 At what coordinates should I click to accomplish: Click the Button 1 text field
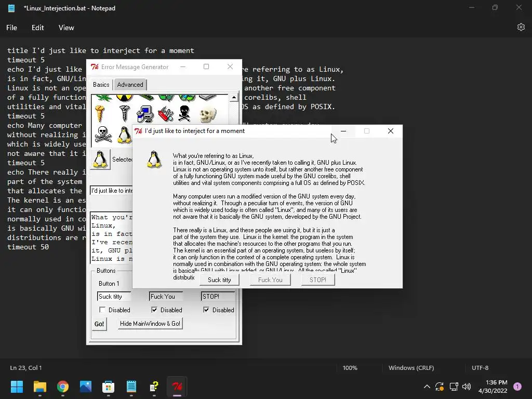(x=114, y=297)
